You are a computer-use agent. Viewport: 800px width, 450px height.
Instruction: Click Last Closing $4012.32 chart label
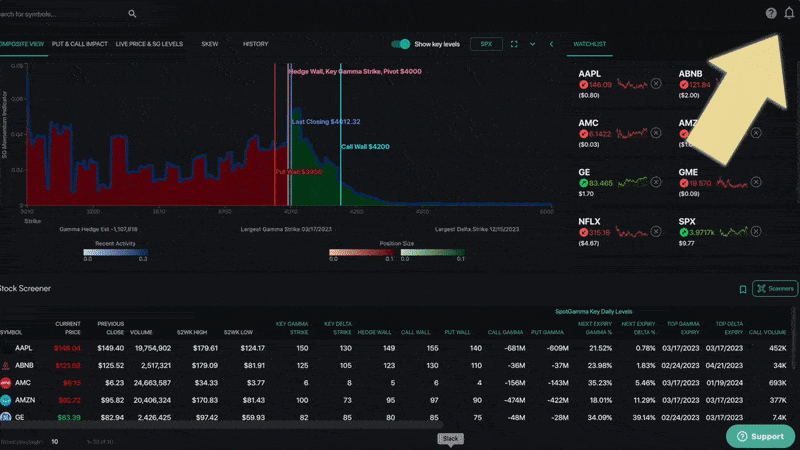coord(326,122)
